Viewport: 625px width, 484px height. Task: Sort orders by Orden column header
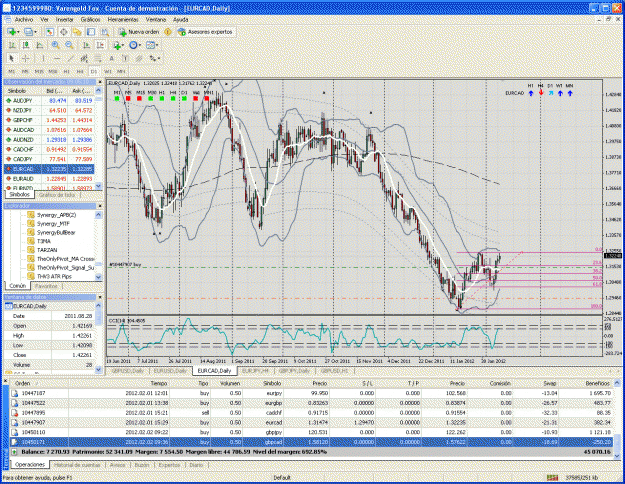pyautogui.click(x=23, y=383)
